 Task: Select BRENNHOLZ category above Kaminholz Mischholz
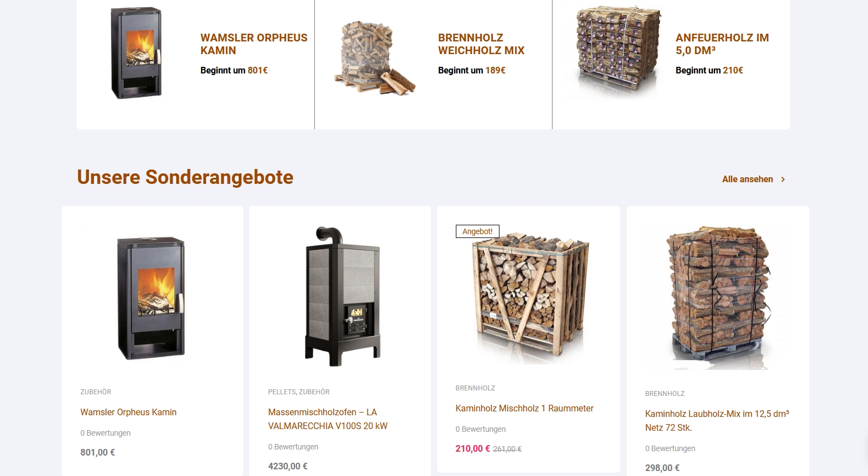pos(475,388)
